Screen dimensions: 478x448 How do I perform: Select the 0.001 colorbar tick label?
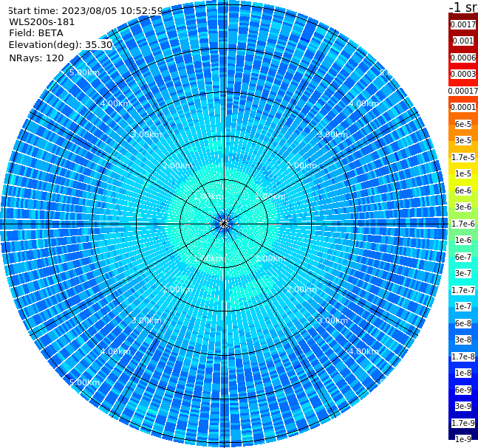pos(463,41)
